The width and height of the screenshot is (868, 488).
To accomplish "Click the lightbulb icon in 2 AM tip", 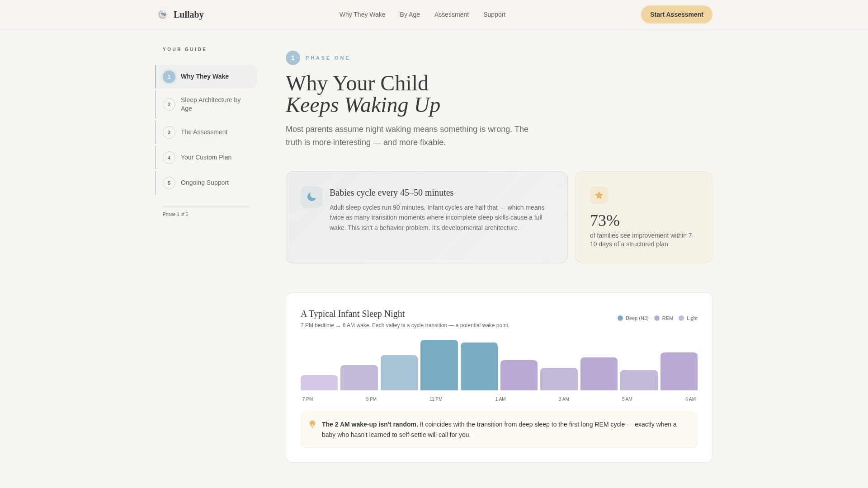I will click(x=312, y=424).
